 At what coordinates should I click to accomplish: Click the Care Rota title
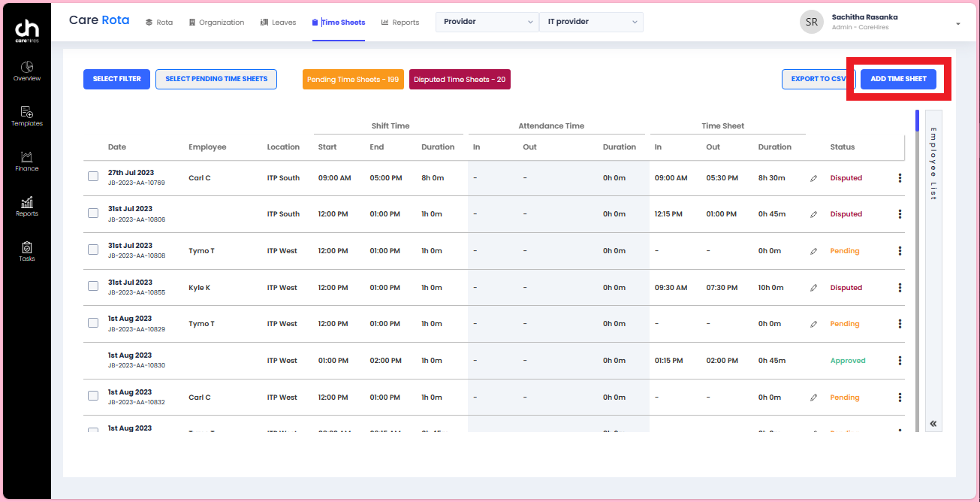(99, 20)
